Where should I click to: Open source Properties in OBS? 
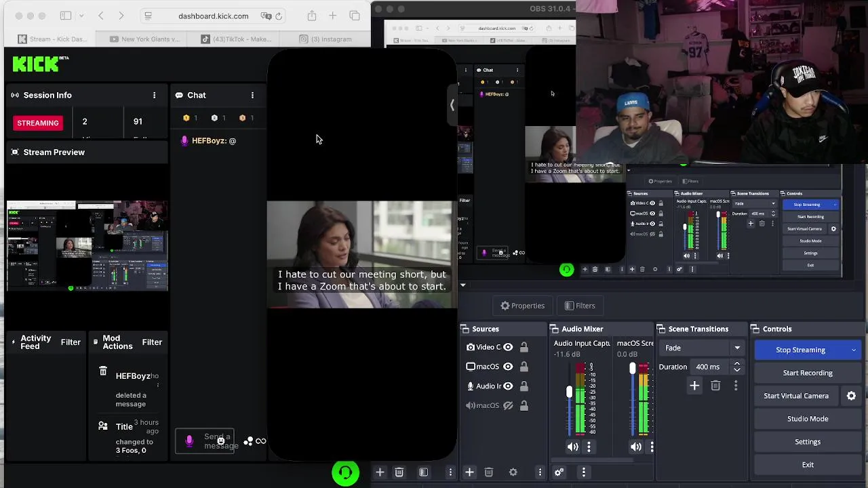click(x=522, y=306)
